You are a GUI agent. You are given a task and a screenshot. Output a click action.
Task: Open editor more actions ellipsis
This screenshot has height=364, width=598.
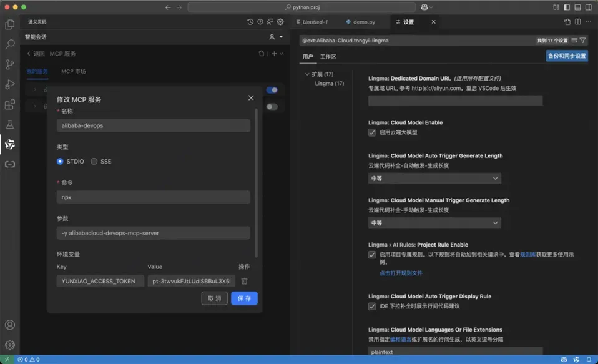[589, 22]
